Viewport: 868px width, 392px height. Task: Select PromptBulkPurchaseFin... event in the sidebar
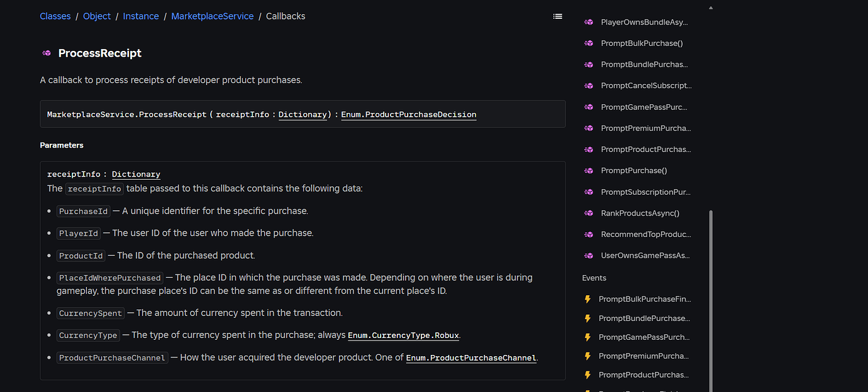click(644, 300)
